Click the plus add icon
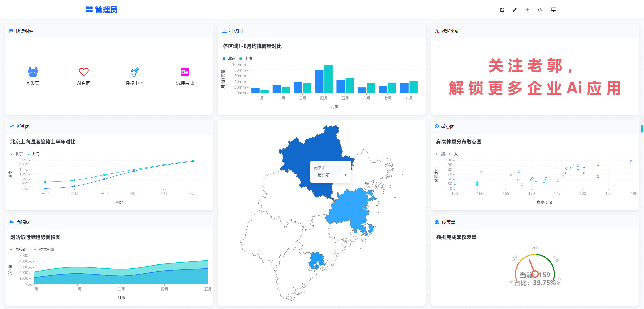644x309 pixels. tap(527, 10)
